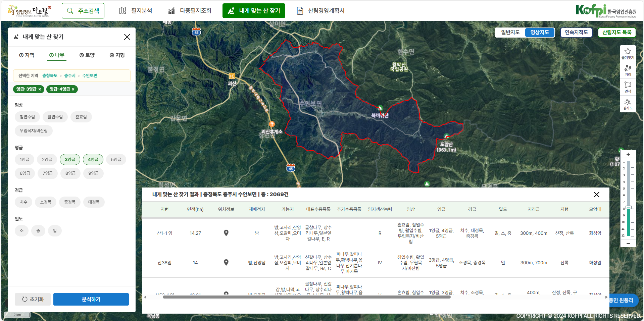Image resolution: width=644 pixels, height=321 pixels.
Task: Toggle the 소경목 diameter class
Action: pyautogui.click(x=46, y=202)
